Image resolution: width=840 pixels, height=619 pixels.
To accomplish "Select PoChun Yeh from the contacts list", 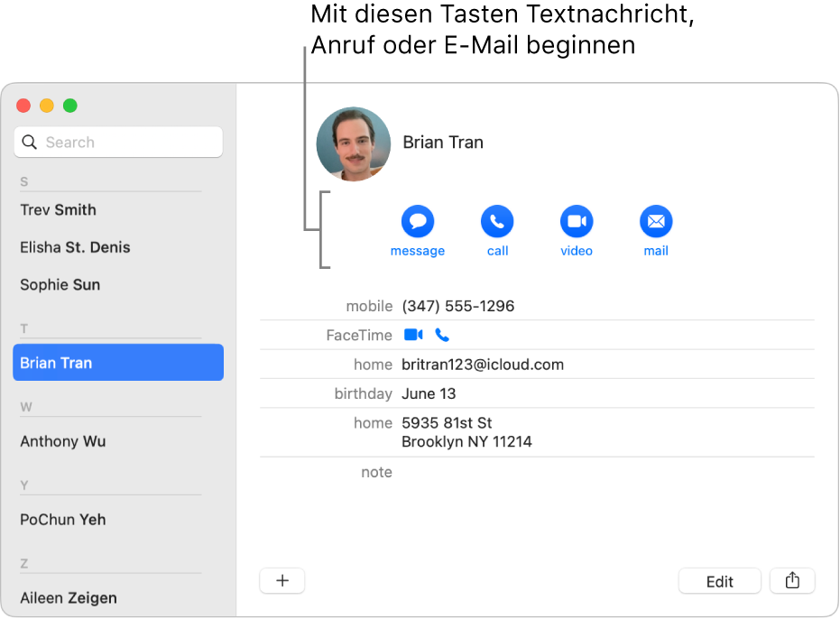I will coord(62,520).
